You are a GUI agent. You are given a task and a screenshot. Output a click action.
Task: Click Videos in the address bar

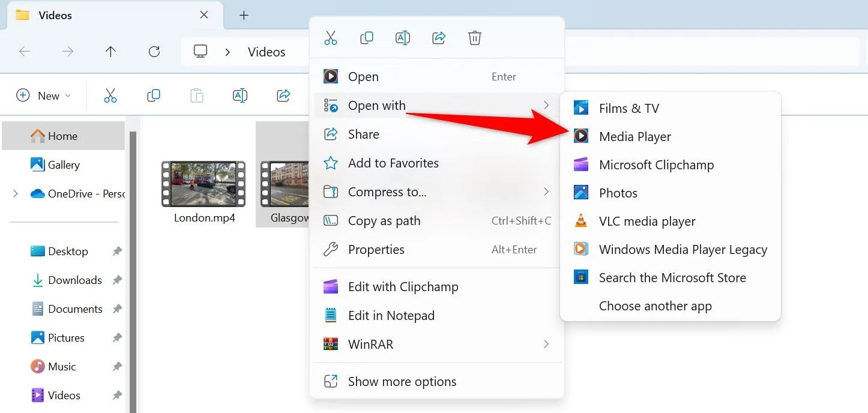tap(267, 52)
